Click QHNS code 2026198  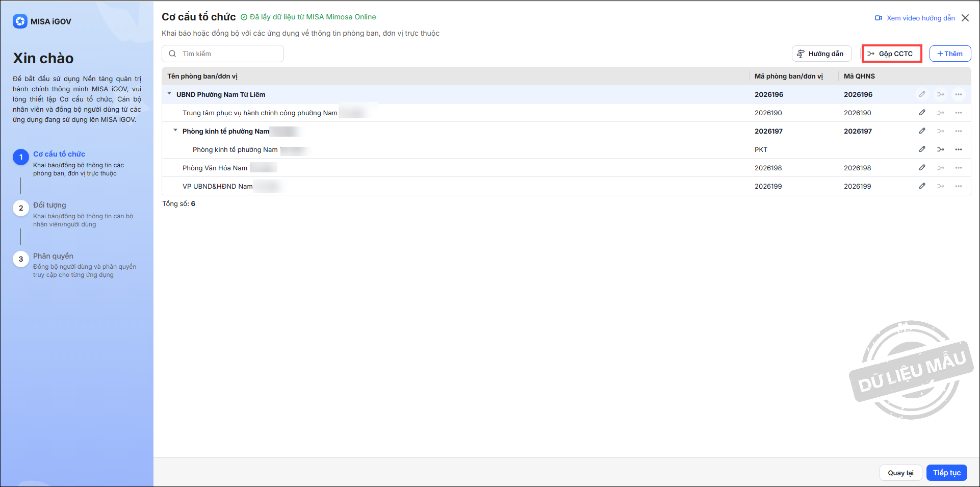click(857, 168)
